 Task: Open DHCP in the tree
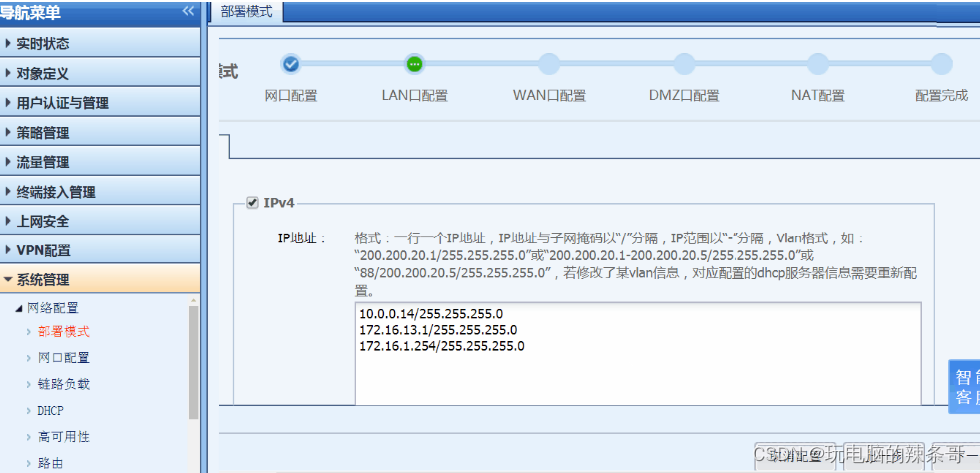tap(51, 410)
